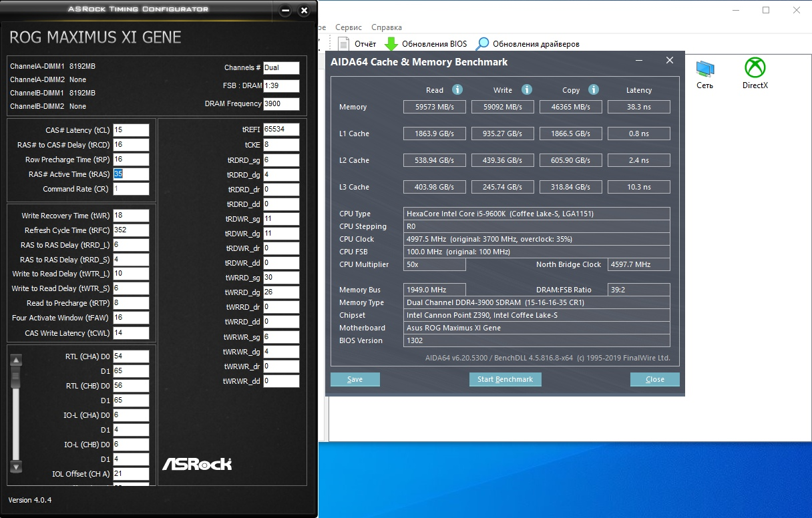This screenshot has height=518, width=812.
Task: Click the tRDWR_sg value field
Action: (281, 219)
